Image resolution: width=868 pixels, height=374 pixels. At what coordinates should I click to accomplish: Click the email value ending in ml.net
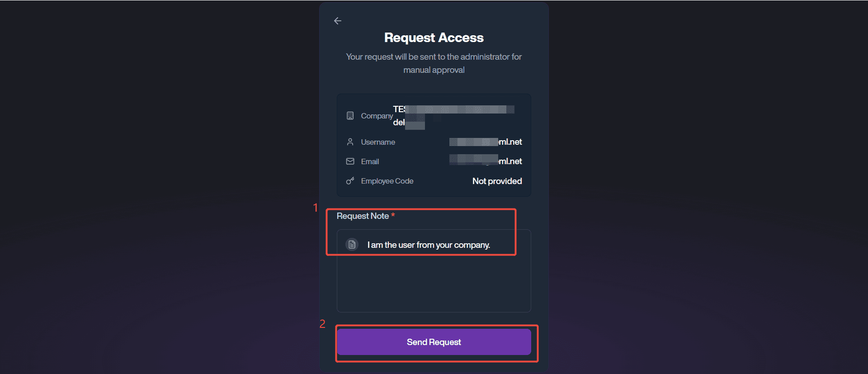[486, 161]
